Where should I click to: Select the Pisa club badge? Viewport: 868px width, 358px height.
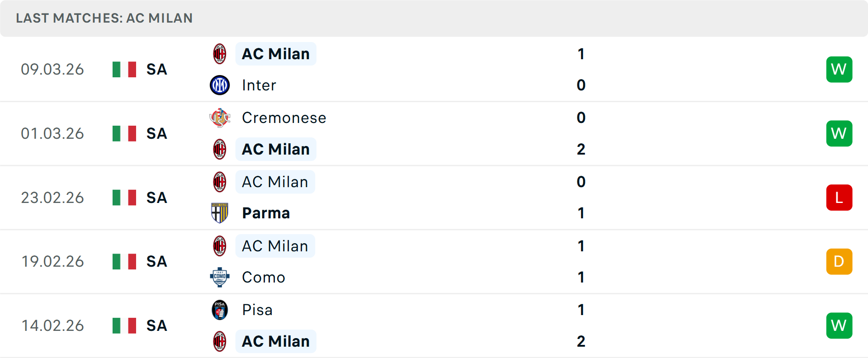[x=220, y=310]
